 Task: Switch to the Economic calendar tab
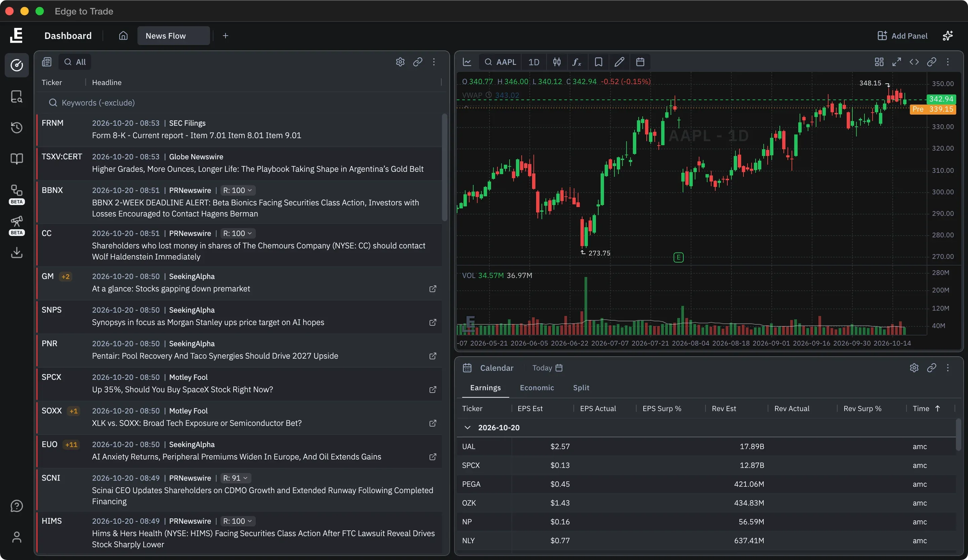pos(537,388)
